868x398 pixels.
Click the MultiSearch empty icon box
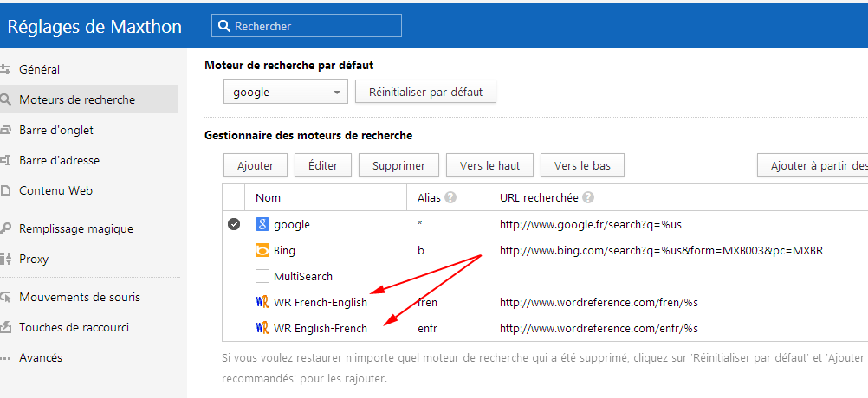coord(262,276)
